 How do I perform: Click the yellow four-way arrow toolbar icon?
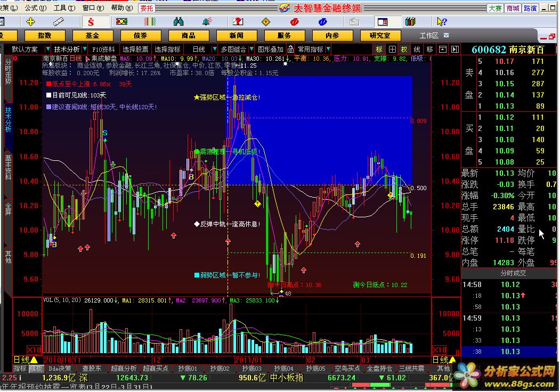(x=31, y=22)
